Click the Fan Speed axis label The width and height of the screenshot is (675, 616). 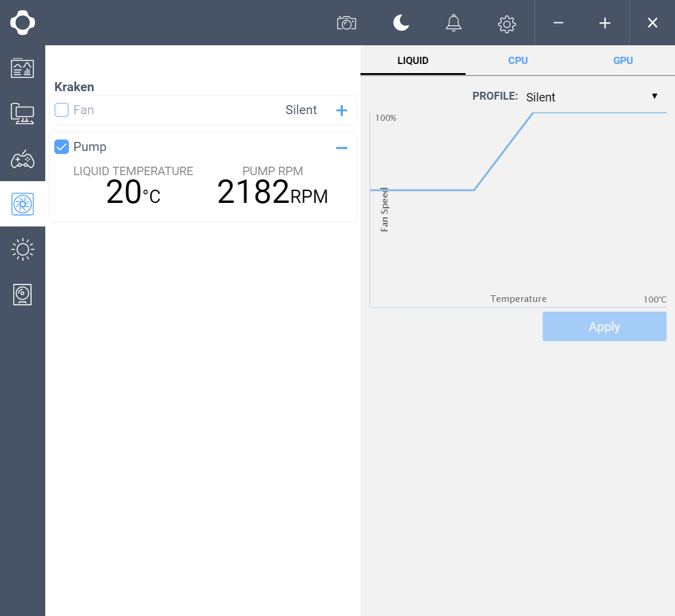coord(385,210)
